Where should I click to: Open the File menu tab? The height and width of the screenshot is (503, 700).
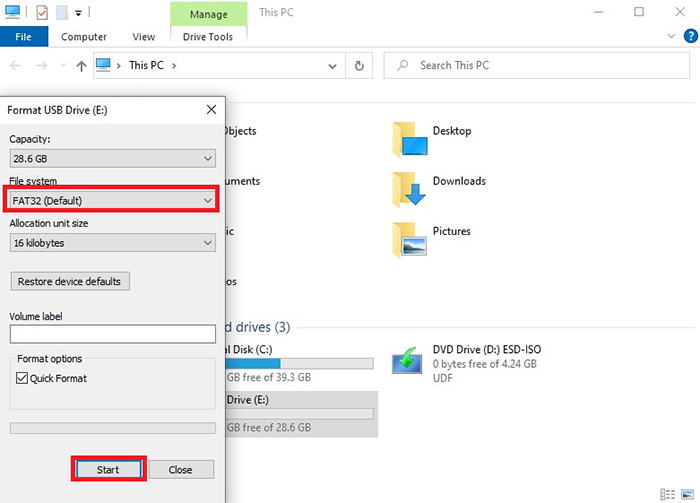tap(23, 37)
